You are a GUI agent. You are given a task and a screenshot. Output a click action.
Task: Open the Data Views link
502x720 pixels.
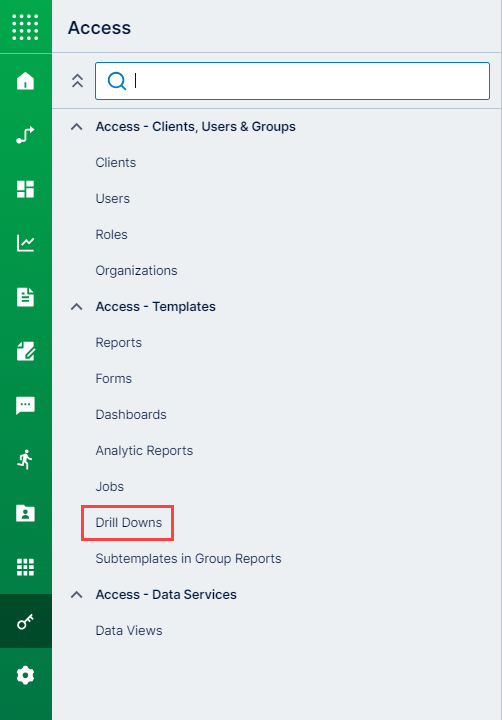pyautogui.click(x=129, y=630)
